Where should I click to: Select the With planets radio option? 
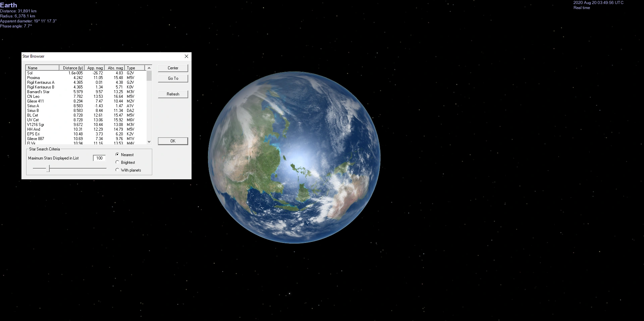point(128,170)
